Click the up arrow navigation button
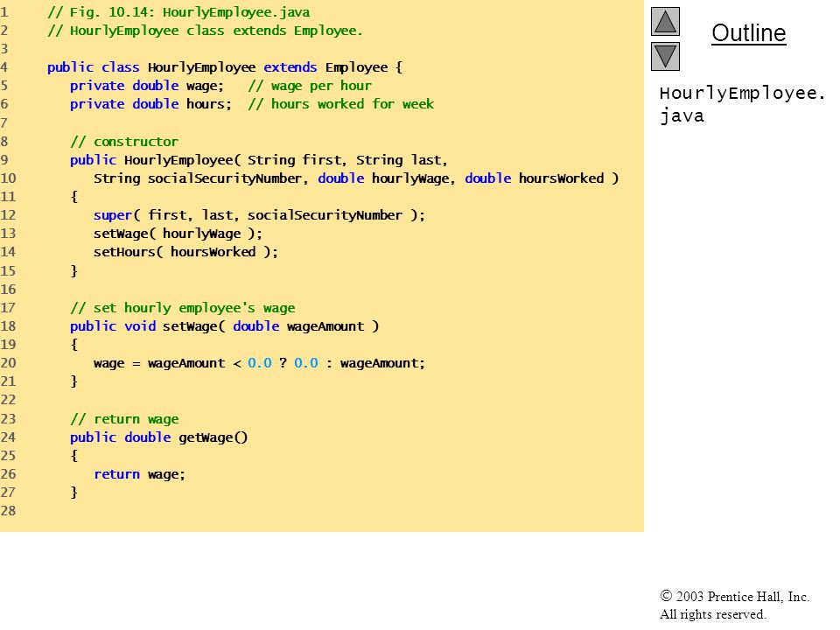The width and height of the screenshot is (840, 630). point(665,21)
